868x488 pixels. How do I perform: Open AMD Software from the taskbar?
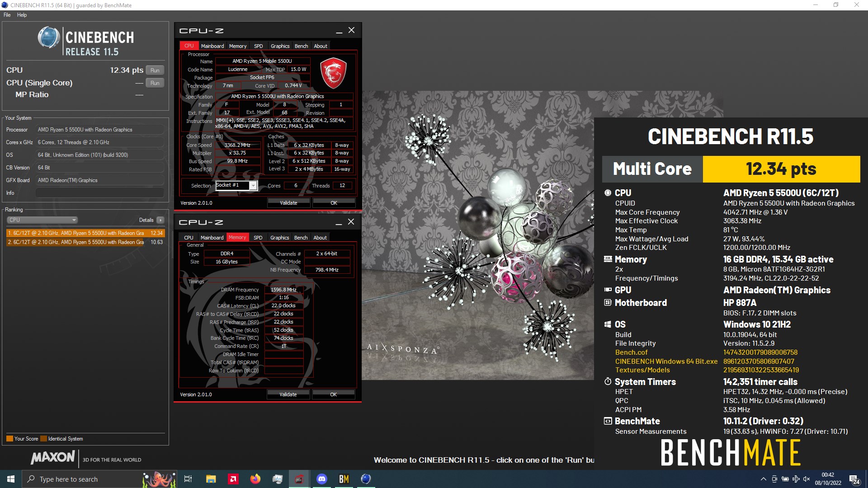click(x=233, y=479)
